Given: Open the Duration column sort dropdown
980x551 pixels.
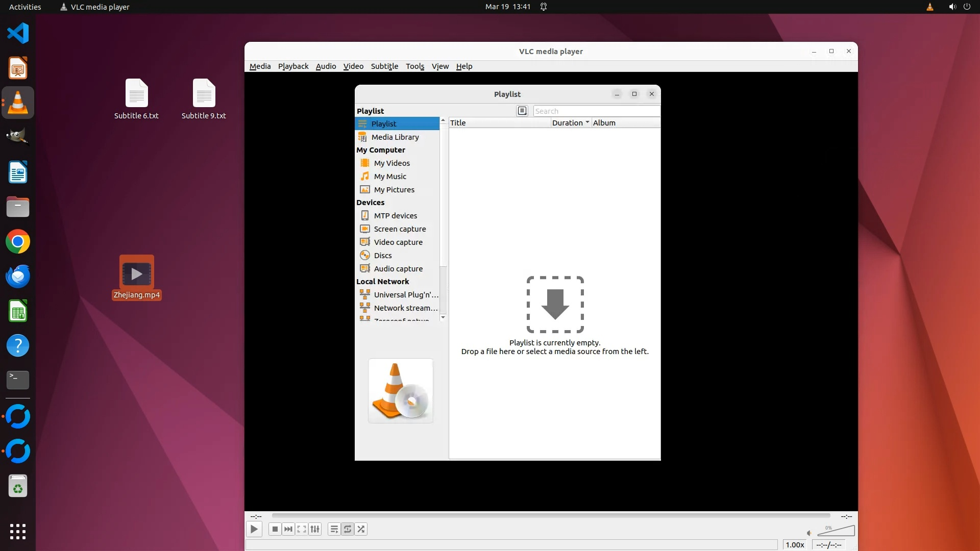Looking at the screenshot, I should [x=587, y=122].
